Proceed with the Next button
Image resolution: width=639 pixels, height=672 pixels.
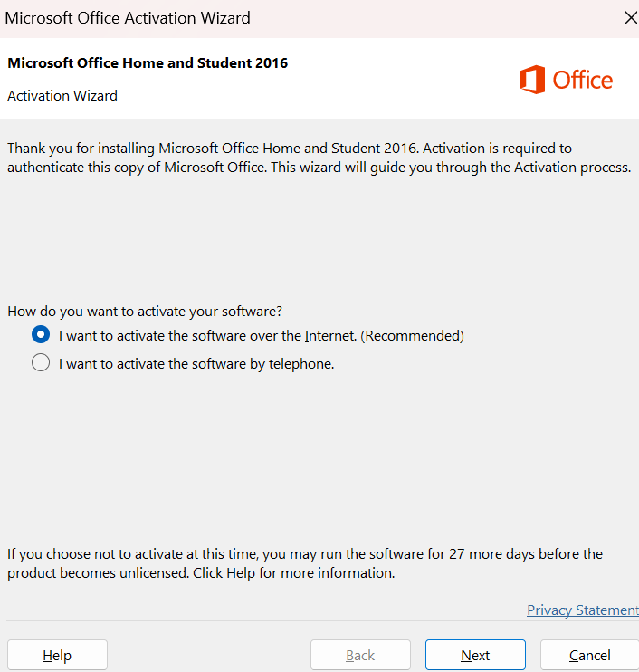click(x=475, y=655)
